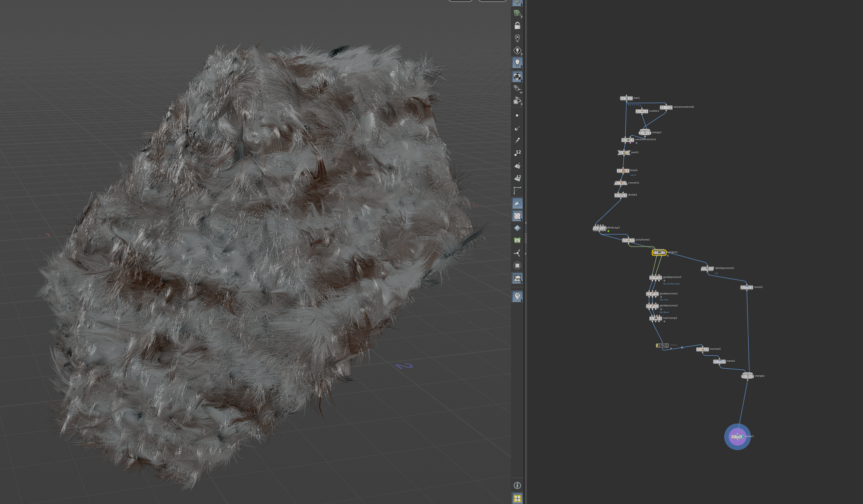
Task: Click the eye visibility icon in viewport toolbar
Action: coord(517,88)
